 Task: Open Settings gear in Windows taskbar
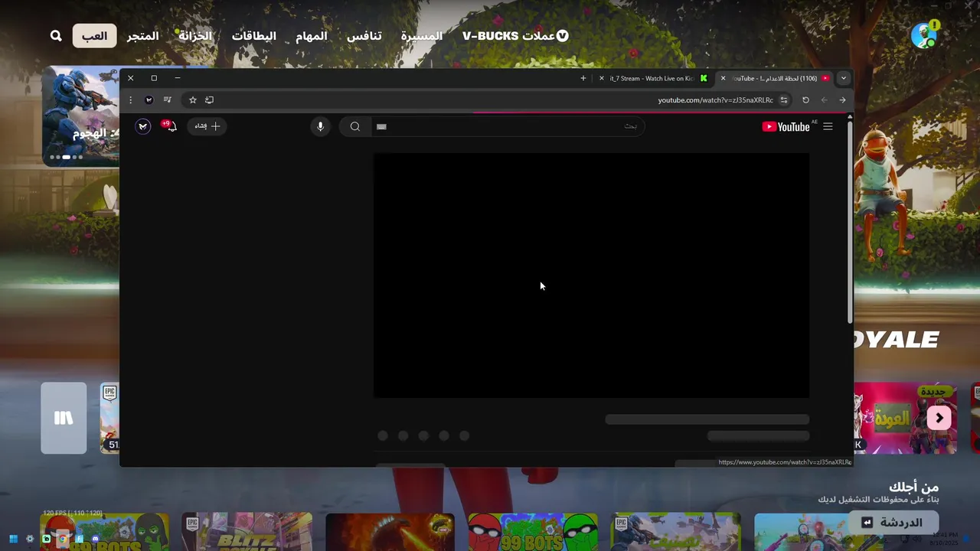[30, 539]
